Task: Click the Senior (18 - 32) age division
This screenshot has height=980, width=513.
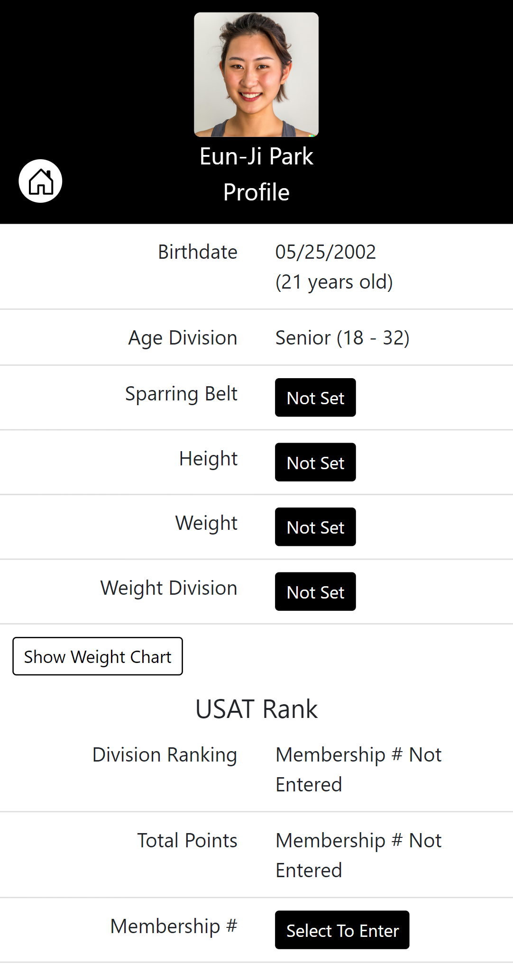Action: [342, 338]
